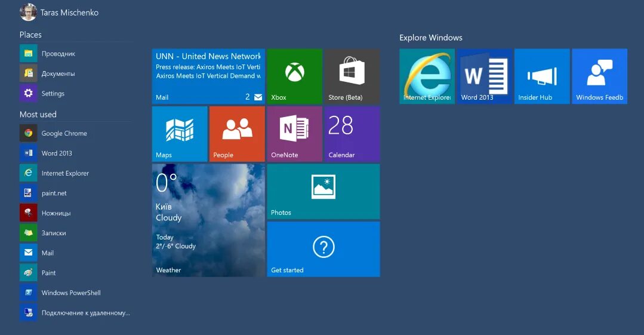Open Mail entry in Most used list
Viewport: 644px width, 335px height.
(76, 253)
